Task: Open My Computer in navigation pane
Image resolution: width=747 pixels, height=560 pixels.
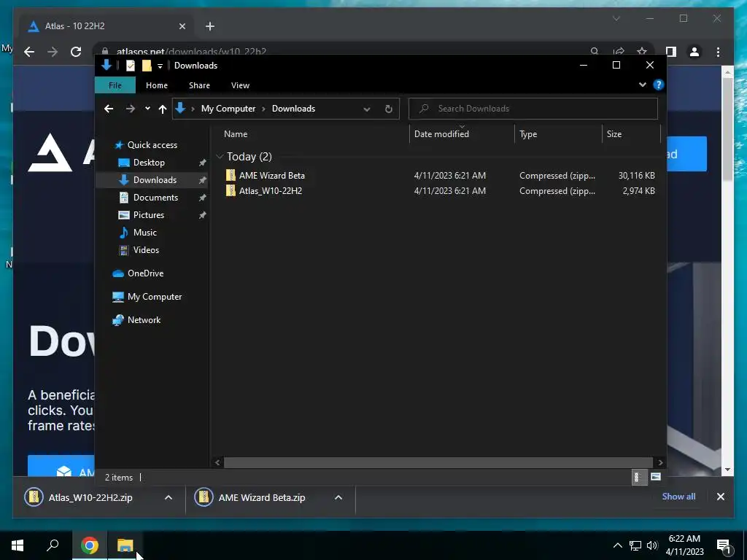Action: coord(155,297)
